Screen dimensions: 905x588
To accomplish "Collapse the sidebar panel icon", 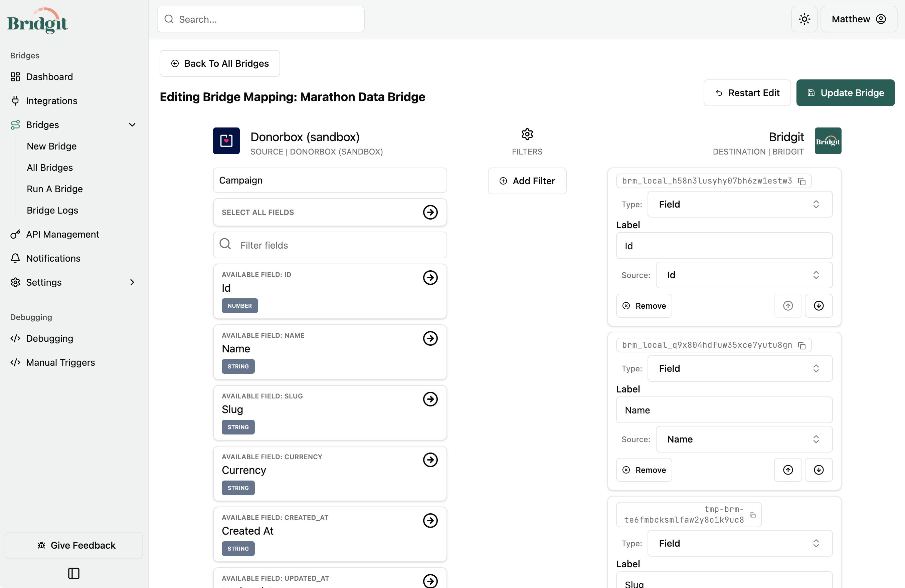I will [x=74, y=573].
